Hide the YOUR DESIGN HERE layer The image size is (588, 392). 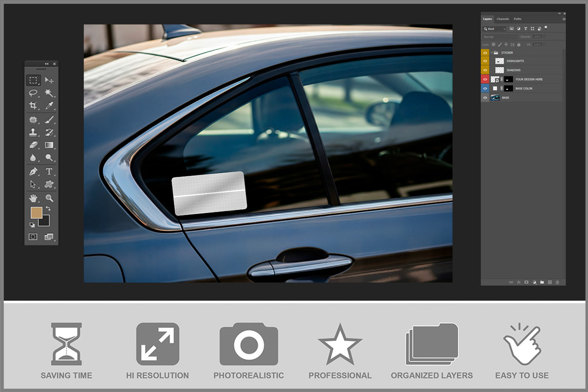point(485,79)
